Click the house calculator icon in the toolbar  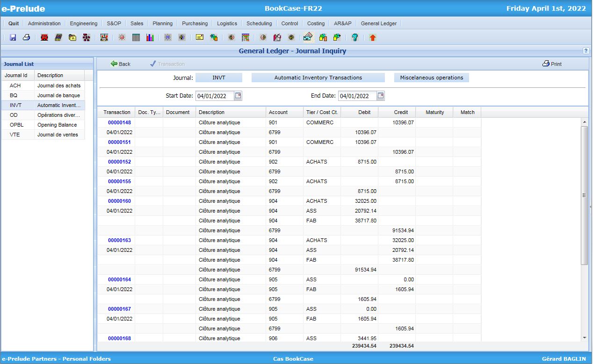(x=307, y=37)
